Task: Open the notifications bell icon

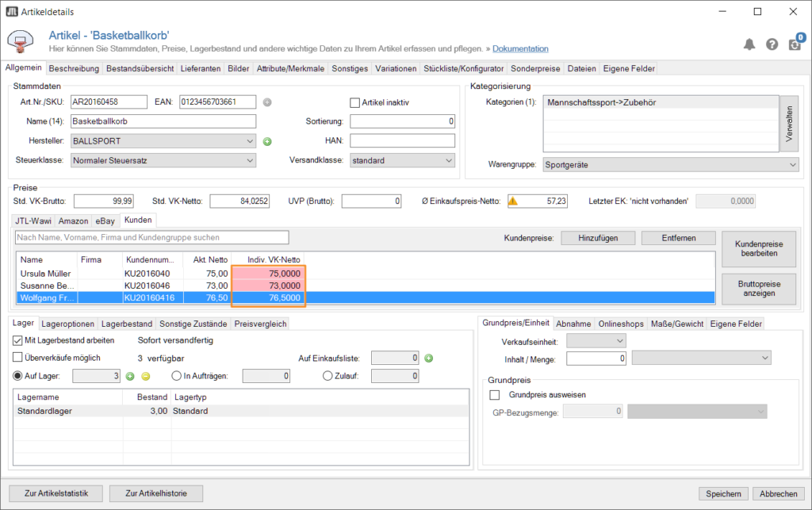Action: point(749,44)
